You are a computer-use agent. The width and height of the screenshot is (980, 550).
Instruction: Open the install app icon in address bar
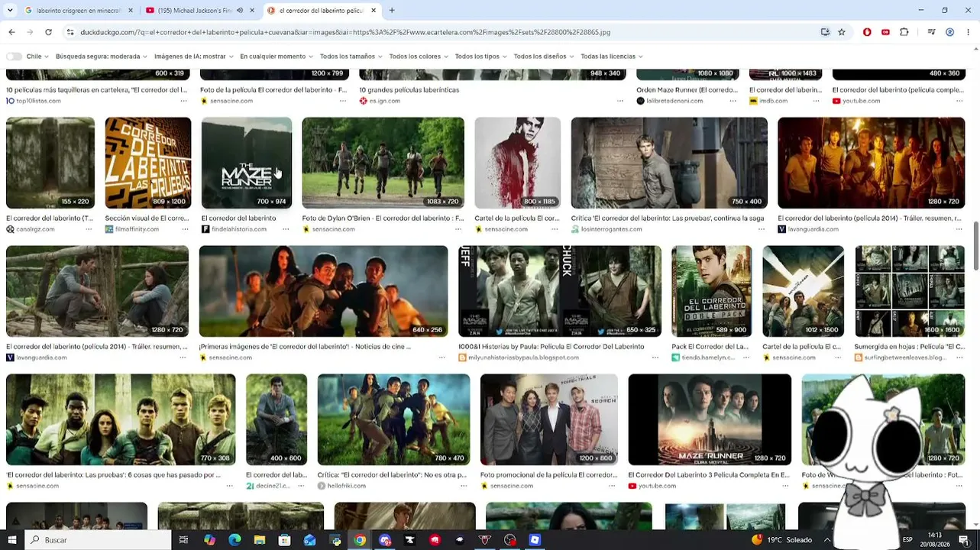pyautogui.click(x=825, y=32)
